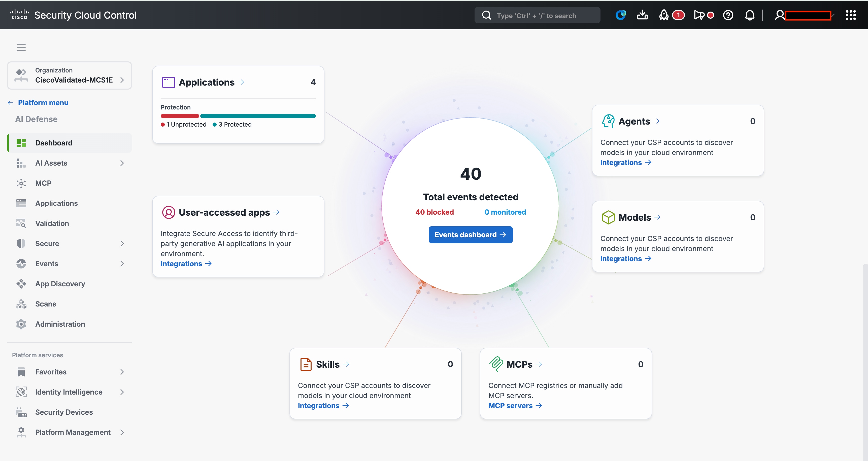The image size is (868, 461).
Task: Click the Cisco logo in header
Action: [x=20, y=15]
